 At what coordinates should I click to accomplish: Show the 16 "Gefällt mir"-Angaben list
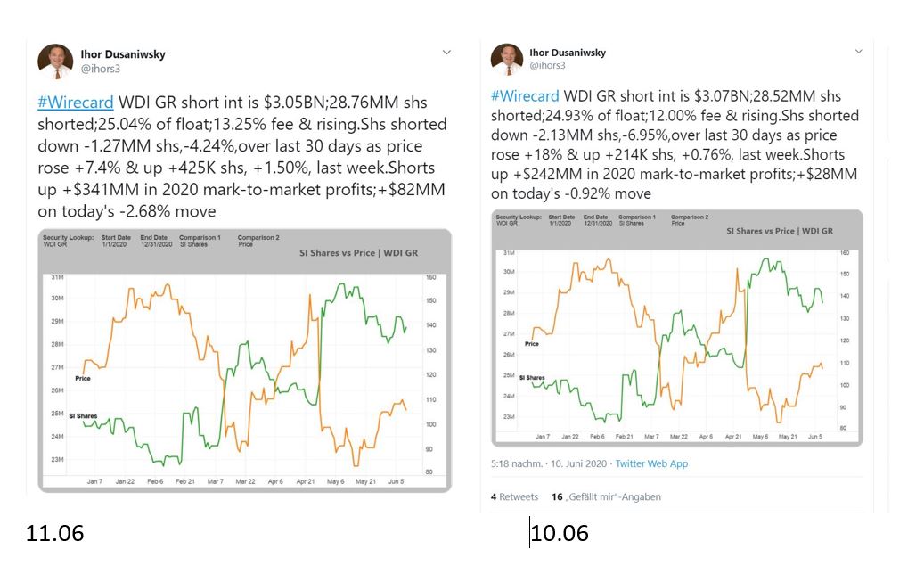coord(606,496)
